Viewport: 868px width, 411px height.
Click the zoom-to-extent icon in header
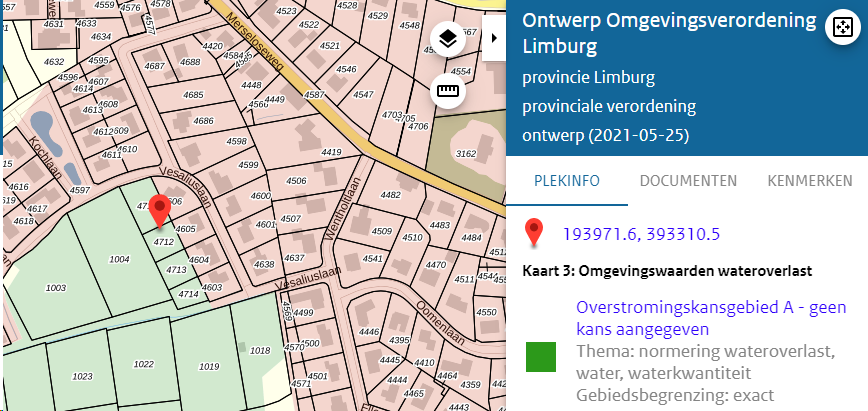coord(843,27)
